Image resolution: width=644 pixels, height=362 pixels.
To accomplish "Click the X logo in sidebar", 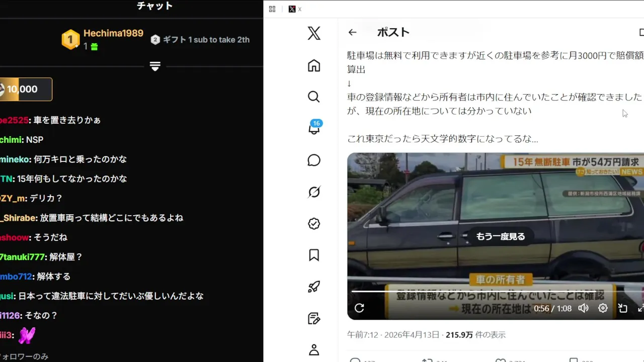I will click(x=314, y=34).
